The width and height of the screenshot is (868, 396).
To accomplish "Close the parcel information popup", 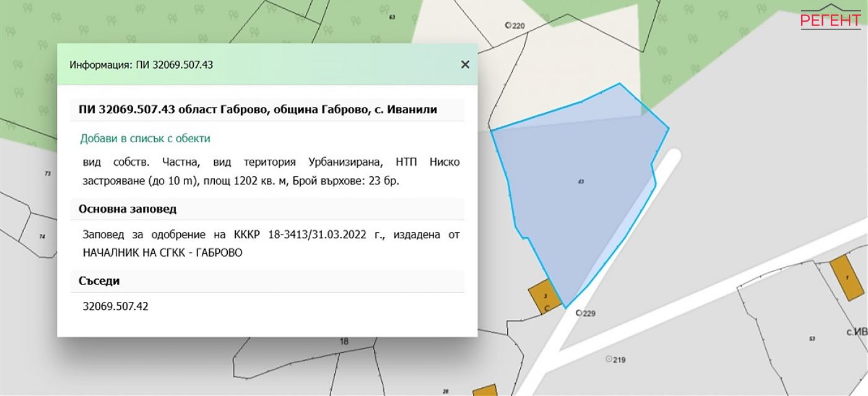I will pos(465,64).
